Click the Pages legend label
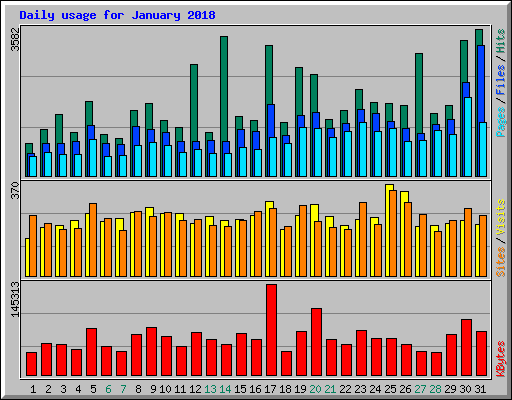This screenshot has width=512, height=400. tap(500, 122)
